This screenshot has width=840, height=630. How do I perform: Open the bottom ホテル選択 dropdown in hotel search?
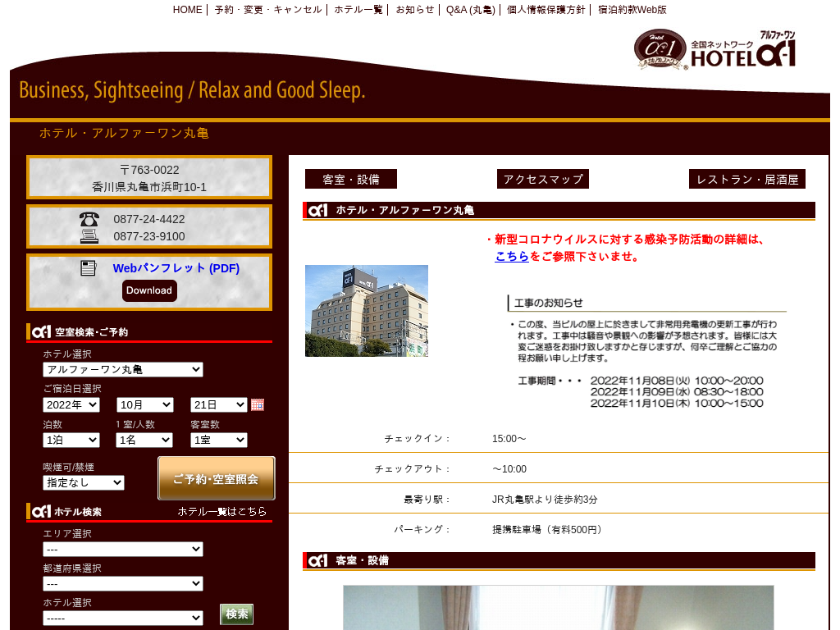[x=123, y=619]
